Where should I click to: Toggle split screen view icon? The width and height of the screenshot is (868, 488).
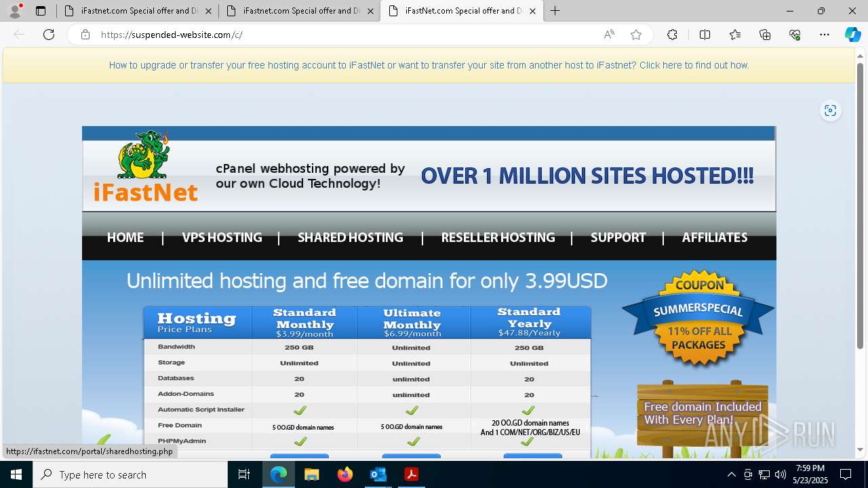pos(705,35)
